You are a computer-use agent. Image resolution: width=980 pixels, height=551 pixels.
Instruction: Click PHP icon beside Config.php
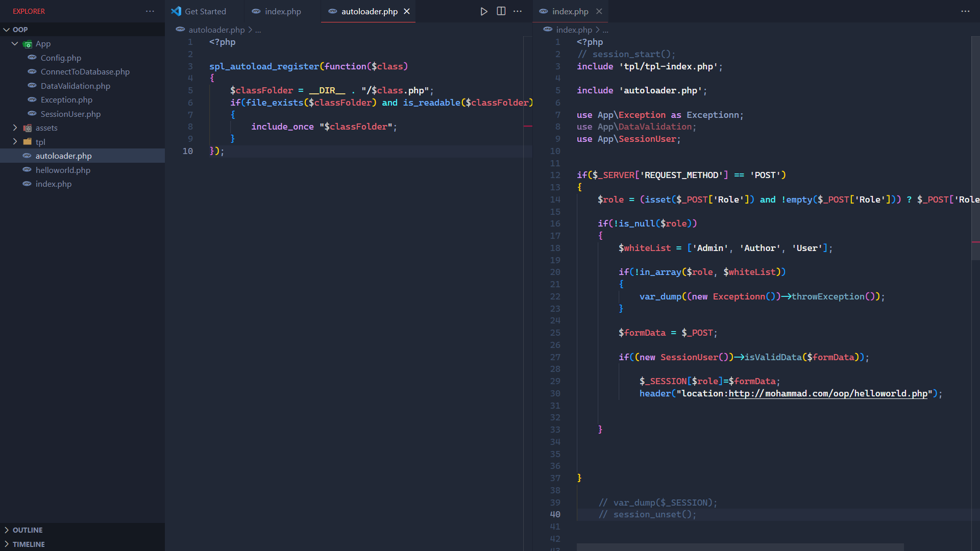(32, 58)
